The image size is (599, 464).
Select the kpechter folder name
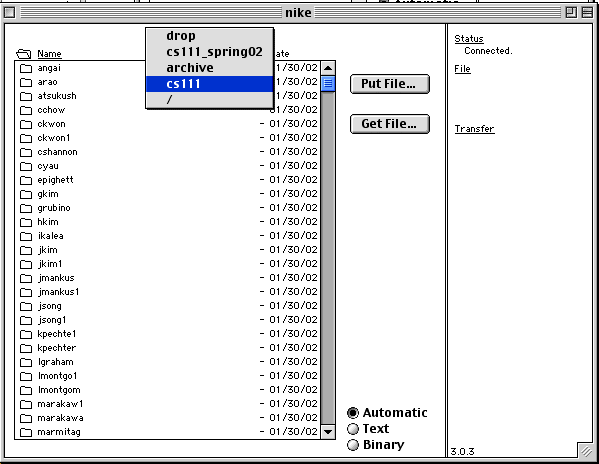pyautogui.click(x=57, y=348)
